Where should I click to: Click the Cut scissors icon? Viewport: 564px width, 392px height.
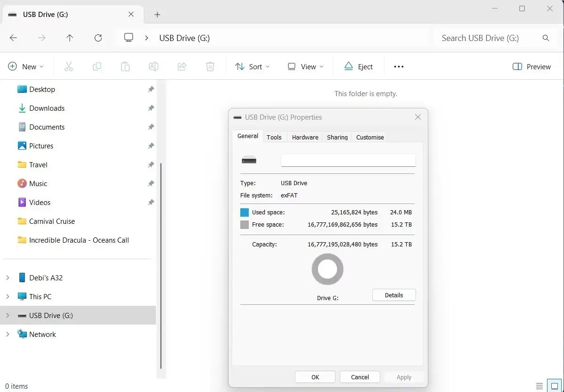pyautogui.click(x=69, y=66)
